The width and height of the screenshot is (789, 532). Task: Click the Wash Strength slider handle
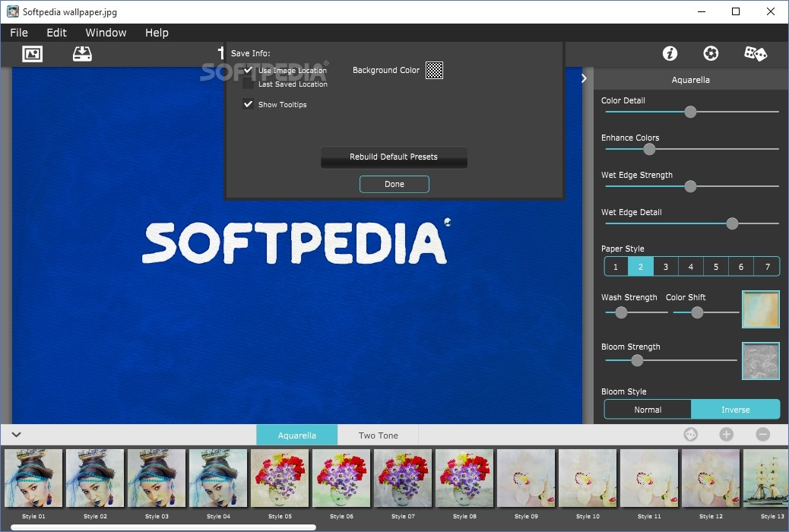point(622,312)
